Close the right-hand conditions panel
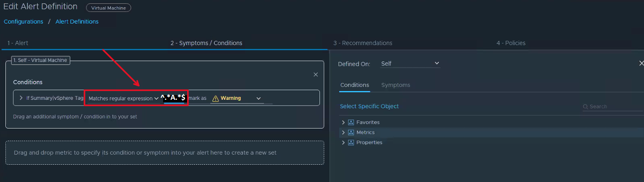 pyautogui.click(x=641, y=63)
